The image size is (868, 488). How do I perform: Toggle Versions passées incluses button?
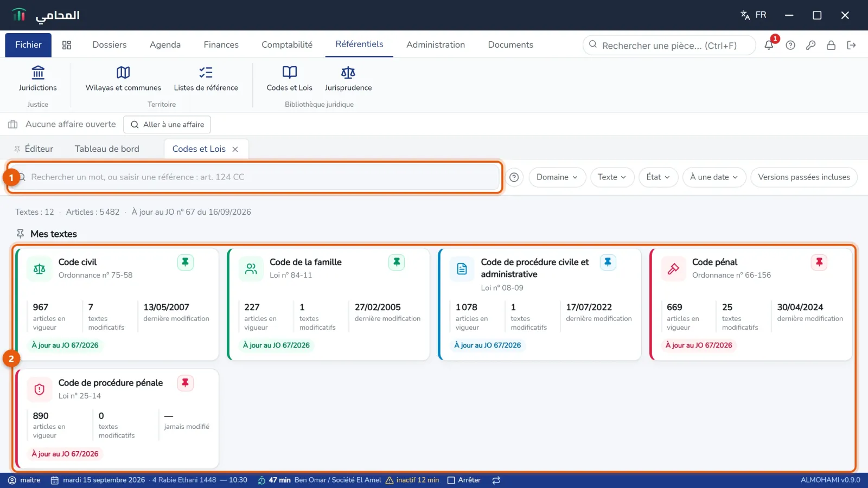[804, 177]
